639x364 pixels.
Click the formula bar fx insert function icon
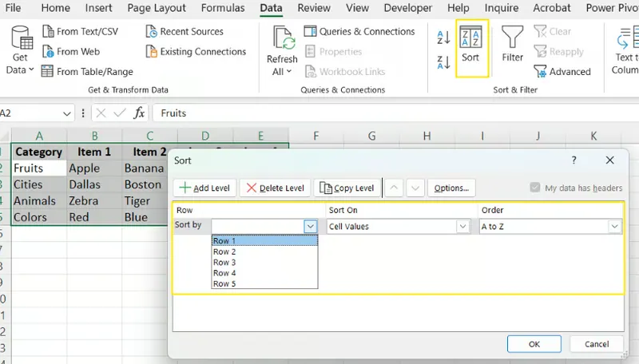139,113
